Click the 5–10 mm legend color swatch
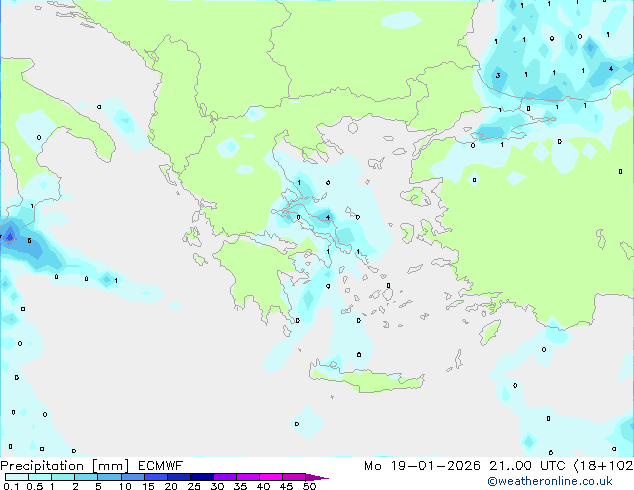This screenshot has height=490, width=634. pos(109,477)
